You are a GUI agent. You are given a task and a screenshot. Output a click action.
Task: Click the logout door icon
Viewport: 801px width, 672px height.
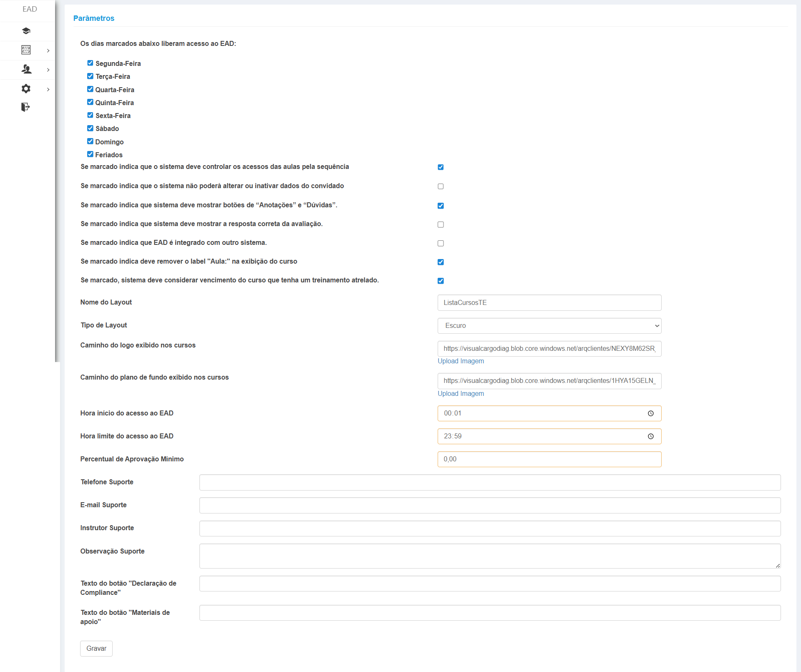click(25, 107)
